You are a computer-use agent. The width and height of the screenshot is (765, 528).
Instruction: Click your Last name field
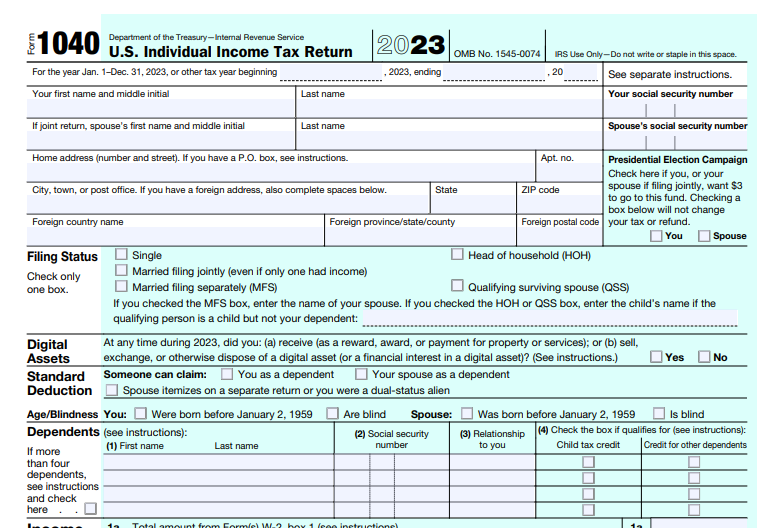click(x=449, y=108)
